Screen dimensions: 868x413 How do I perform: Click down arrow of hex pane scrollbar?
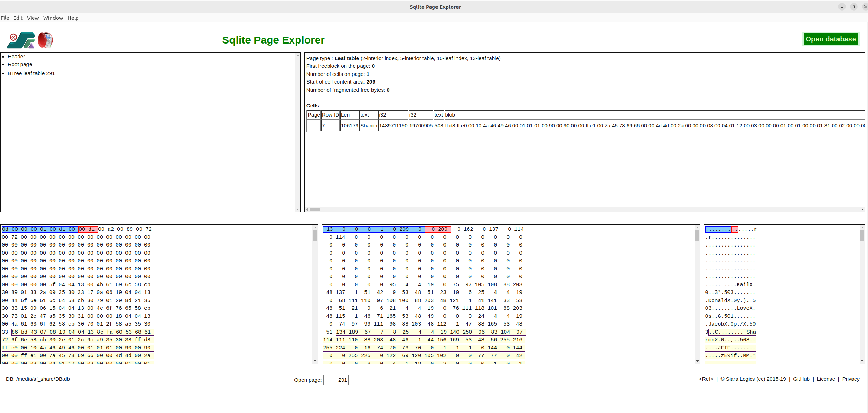[315, 361]
